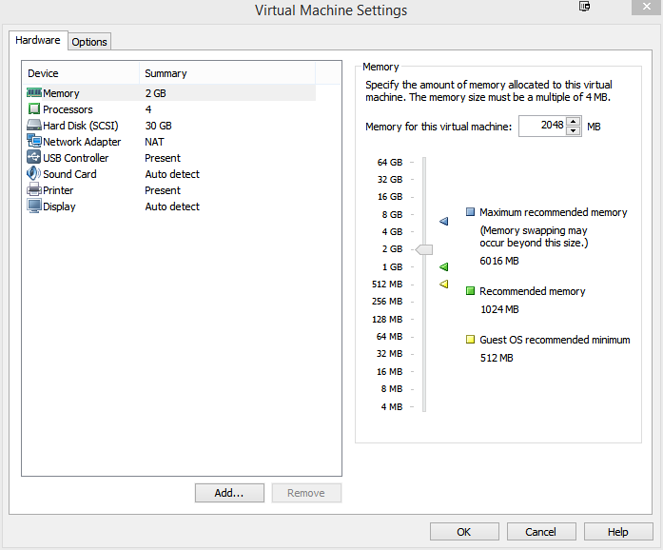Click the blue maximum recommended memory marker
The height and width of the screenshot is (550, 663).
coord(444,221)
